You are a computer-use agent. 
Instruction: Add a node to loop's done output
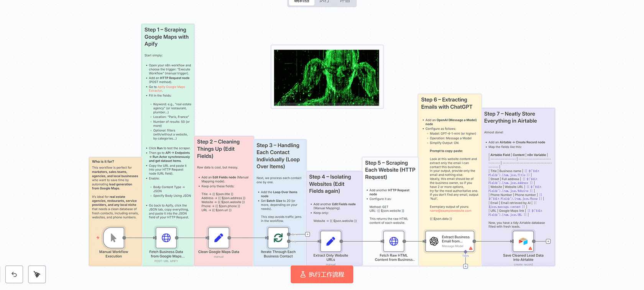[x=307, y=234]
